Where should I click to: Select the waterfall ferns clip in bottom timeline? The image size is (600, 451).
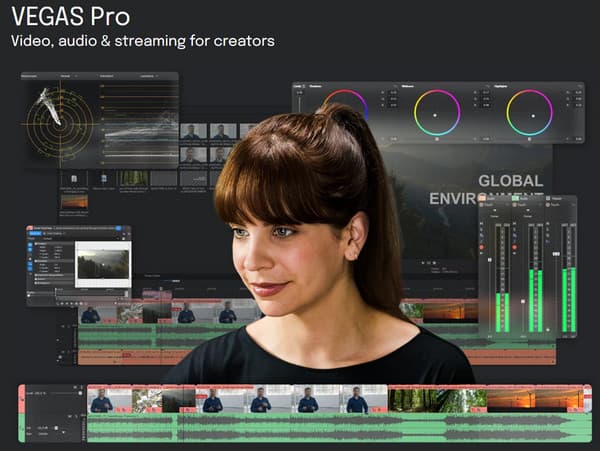pos(461,399)
